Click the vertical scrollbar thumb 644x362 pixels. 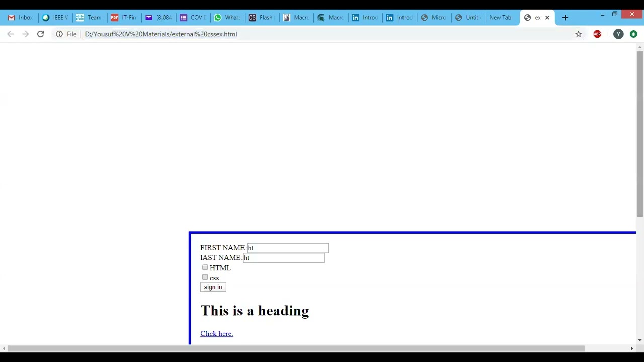(640, 133)
